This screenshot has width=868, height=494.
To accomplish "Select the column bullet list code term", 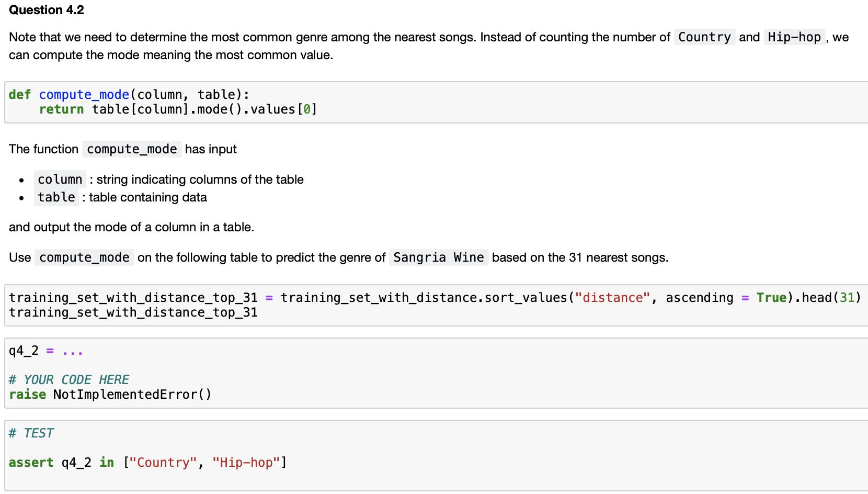I will pos(59,179).
